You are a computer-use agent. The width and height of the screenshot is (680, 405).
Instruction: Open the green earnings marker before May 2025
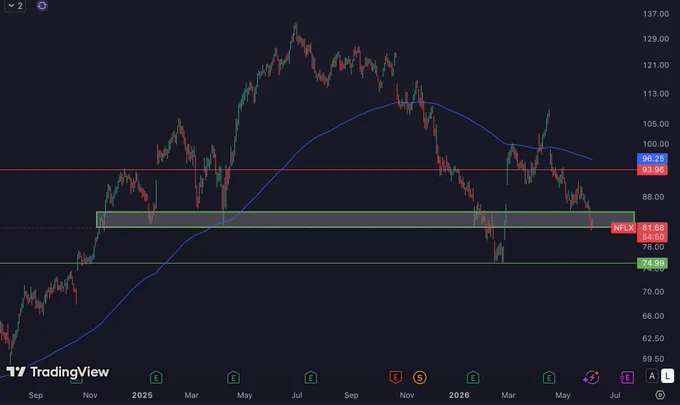(233, 378)
